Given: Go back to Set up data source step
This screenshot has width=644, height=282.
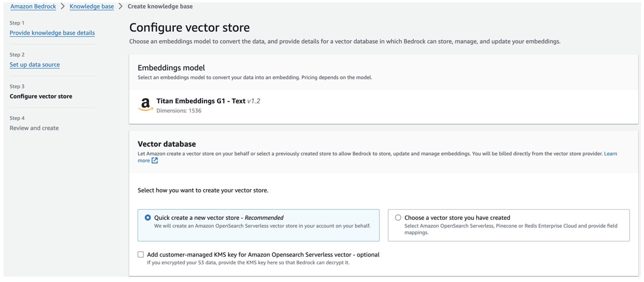Looking at the screenshot, I should pos(35,65).
